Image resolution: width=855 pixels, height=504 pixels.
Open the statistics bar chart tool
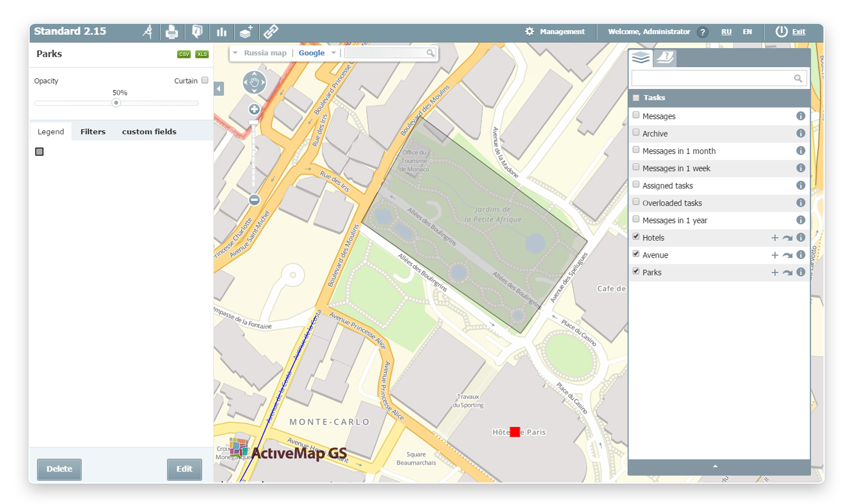(x=222, y=32)
